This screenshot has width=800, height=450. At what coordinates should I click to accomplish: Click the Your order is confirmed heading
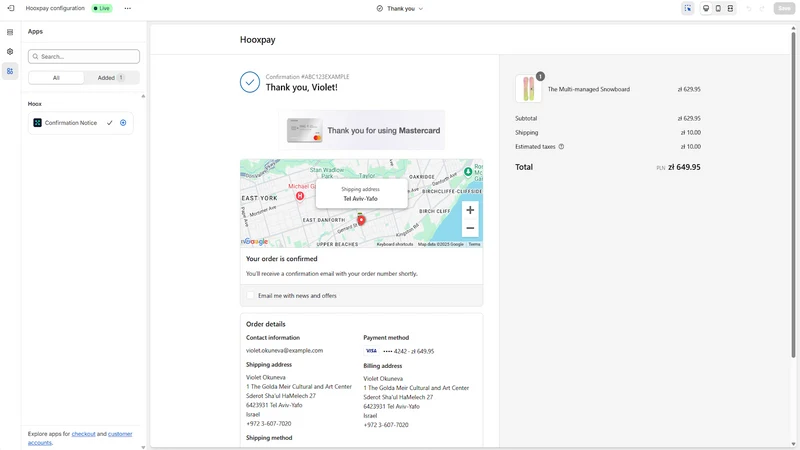(x=282, y=259)
